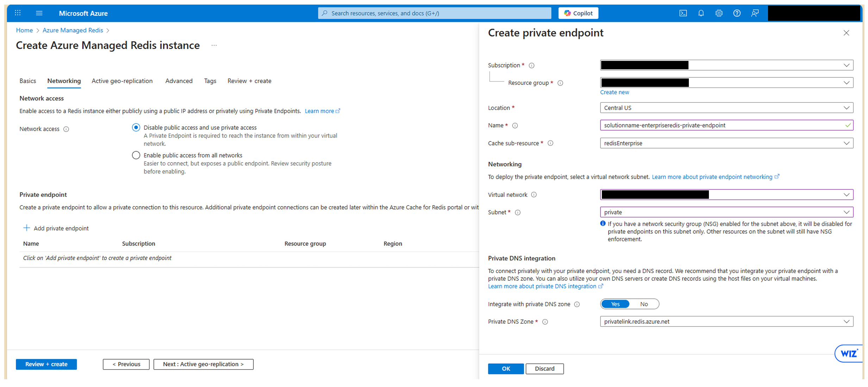Click the info icon next to Subnet
The height and width of the screenshot is (387, 868).
(x=518, y=212)
